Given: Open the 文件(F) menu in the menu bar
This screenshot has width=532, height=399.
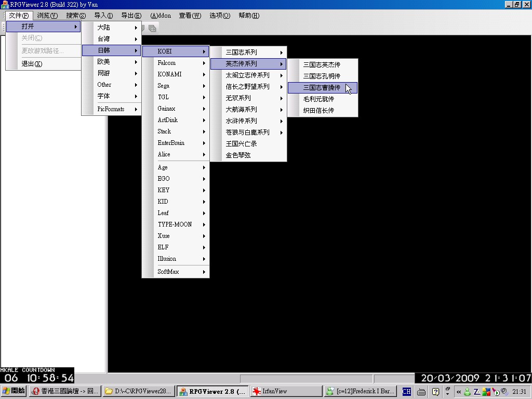Looking at the screenshot, I should (19, 16).
